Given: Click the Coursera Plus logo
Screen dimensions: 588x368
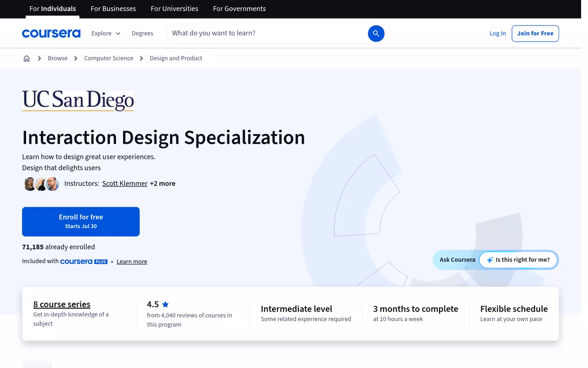Looking at the screenshot, I should coord(84,262).
